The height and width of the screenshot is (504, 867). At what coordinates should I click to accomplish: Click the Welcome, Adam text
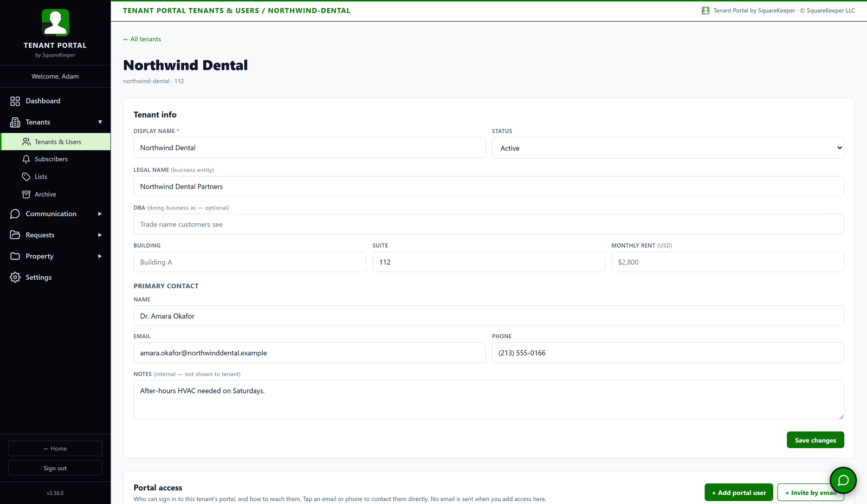click(x=55, y=76)
